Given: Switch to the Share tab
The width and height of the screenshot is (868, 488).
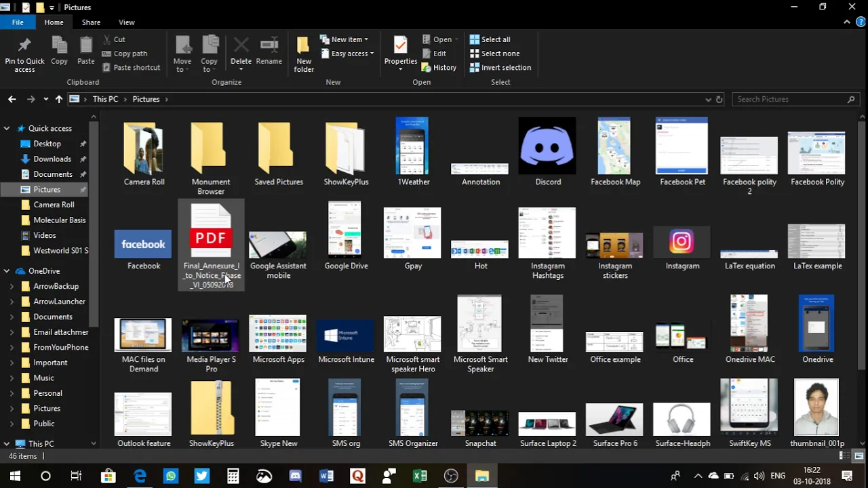Looking at the screenshot, I should [91, 22].
